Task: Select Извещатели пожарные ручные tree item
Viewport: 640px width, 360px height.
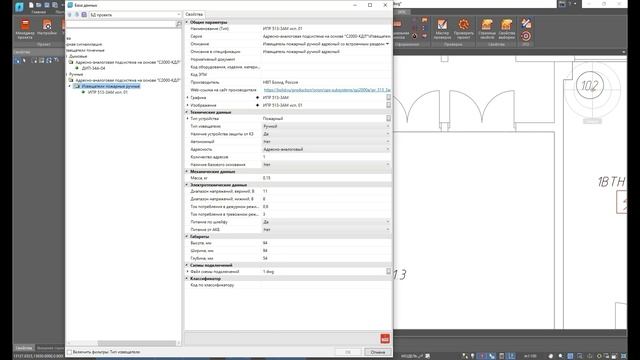Action: pyautogui.click(x=111, y=86)
